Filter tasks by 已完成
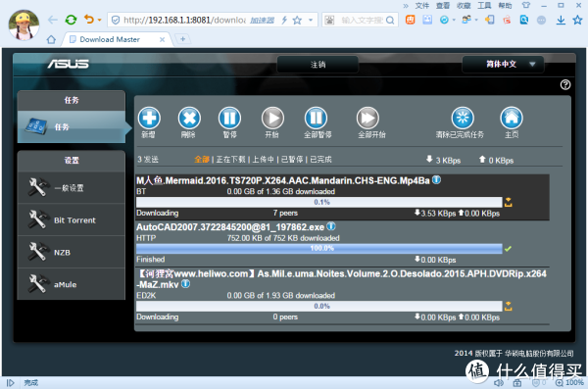 (321, 160)
